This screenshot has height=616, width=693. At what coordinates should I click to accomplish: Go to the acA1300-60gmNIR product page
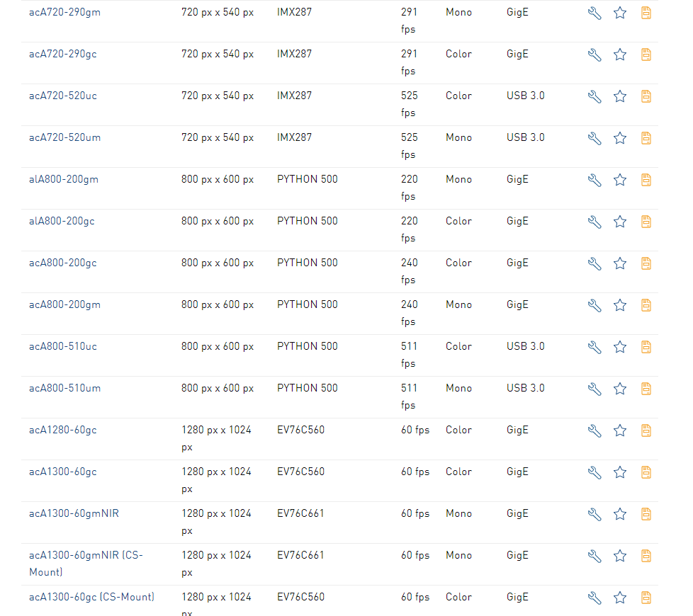coord(74,513)
